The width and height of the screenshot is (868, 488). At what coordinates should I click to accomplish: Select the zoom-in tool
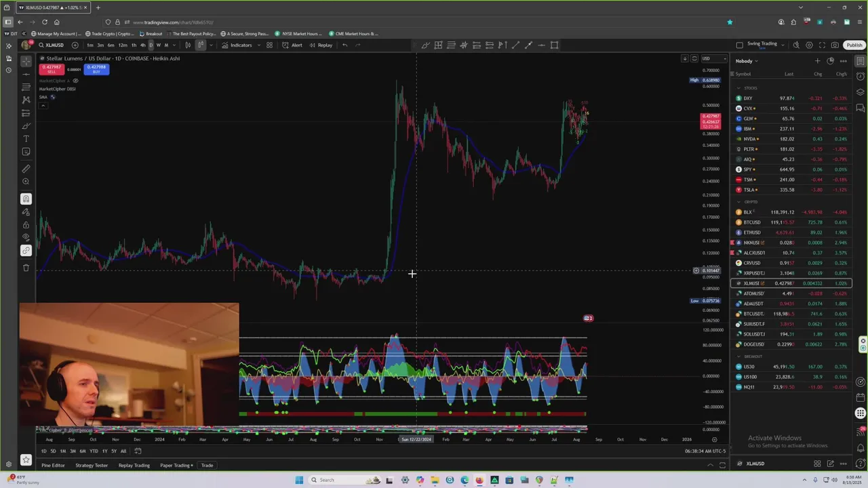pos(26,182)
